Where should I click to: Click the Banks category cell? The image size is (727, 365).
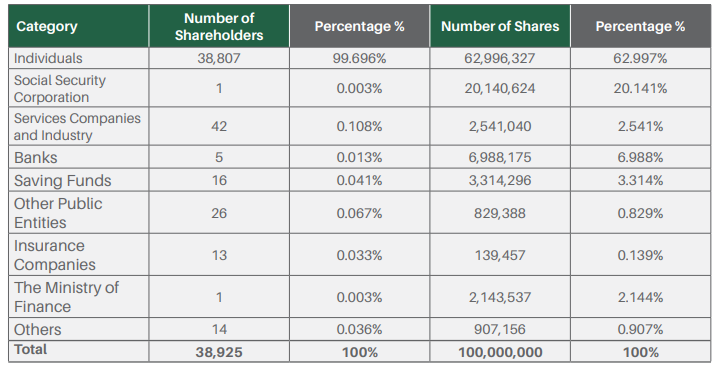coord(78,157)
